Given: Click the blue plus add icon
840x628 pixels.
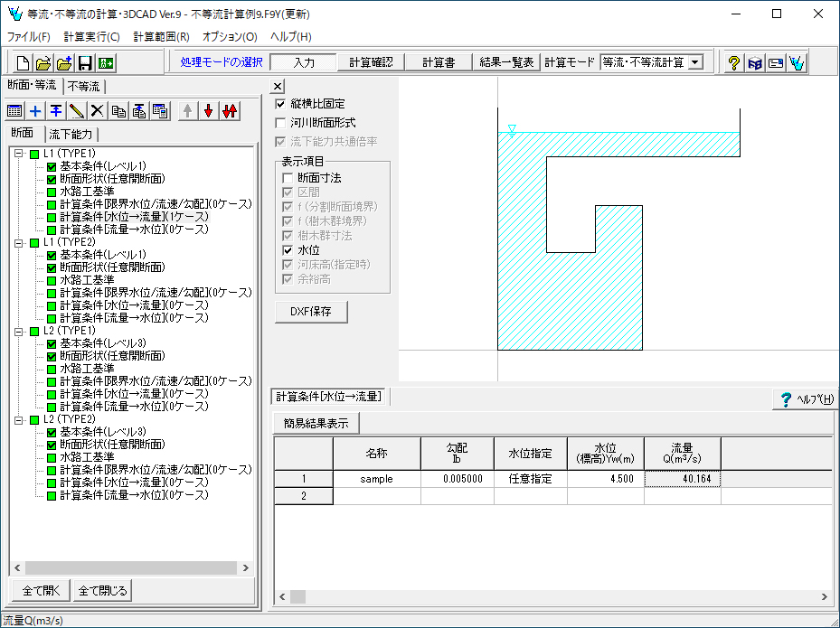Looking at the screenshot, I should pyautogui.click(x=35, y=111).
